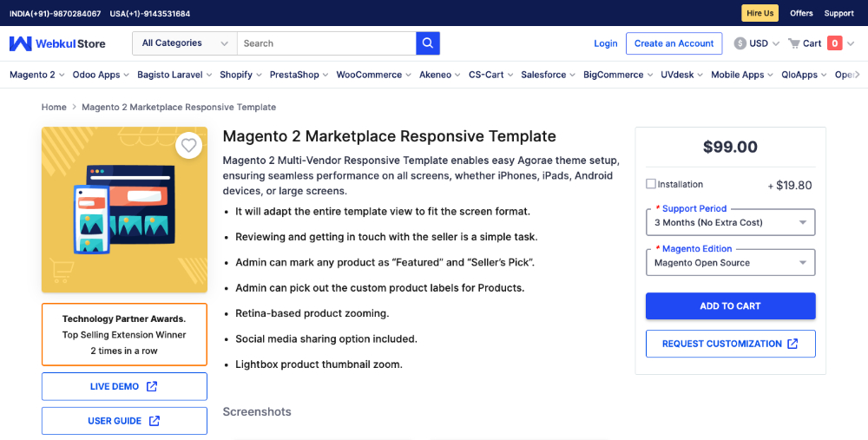
Task: Open the USER GUIDE link
Action: point(124,421)
